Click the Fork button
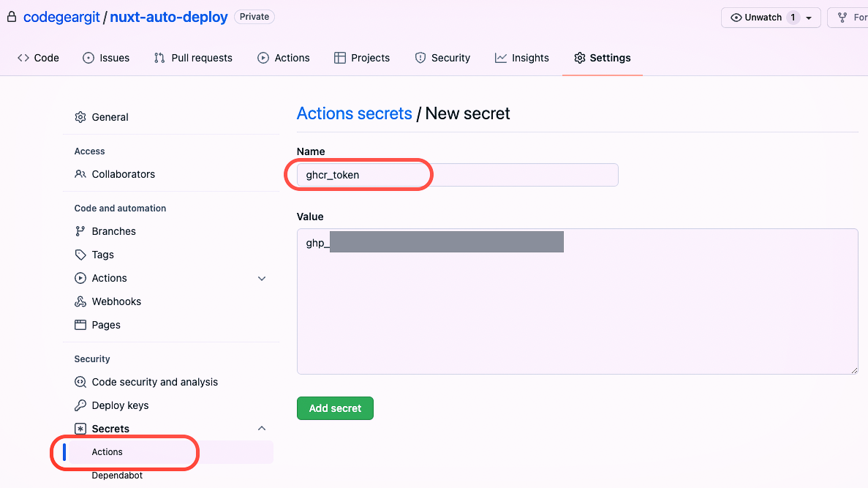The width and height of the screenshot is (868, 488). [848, 17]
